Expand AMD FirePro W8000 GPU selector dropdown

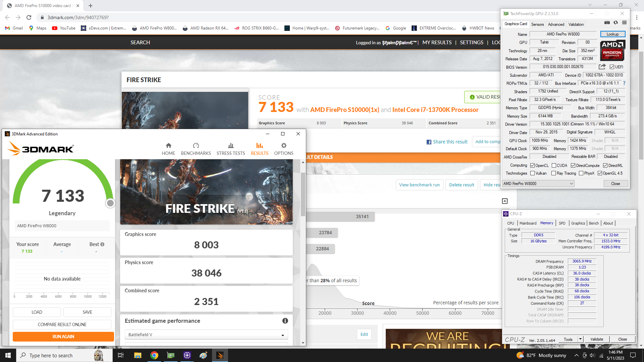[538, 184]
